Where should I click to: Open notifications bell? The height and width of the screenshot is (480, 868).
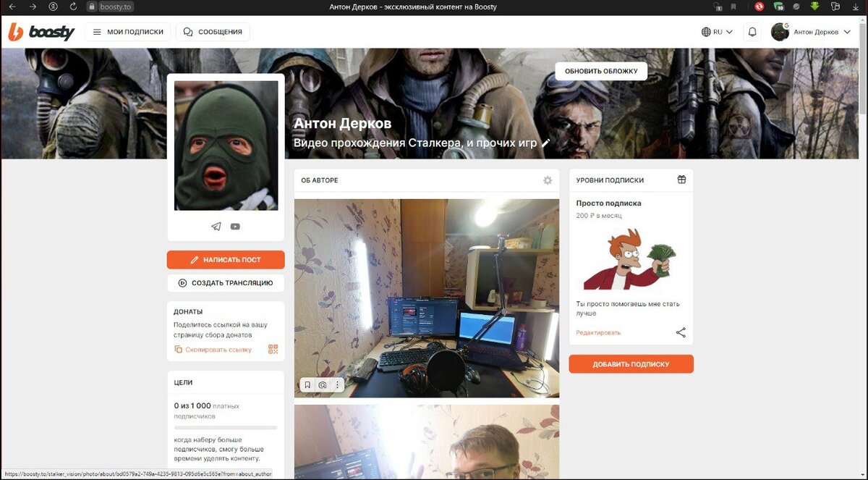coord(752,32)
